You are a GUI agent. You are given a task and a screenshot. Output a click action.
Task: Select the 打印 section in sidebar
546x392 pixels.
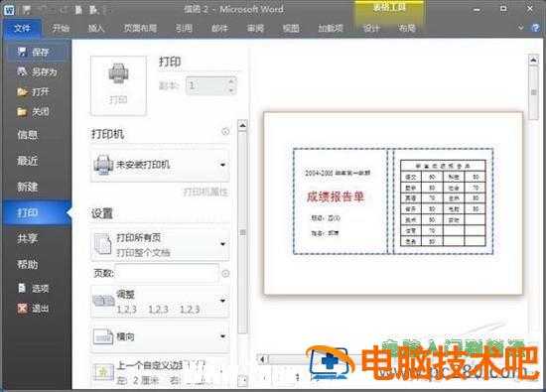tap(37, 212)
